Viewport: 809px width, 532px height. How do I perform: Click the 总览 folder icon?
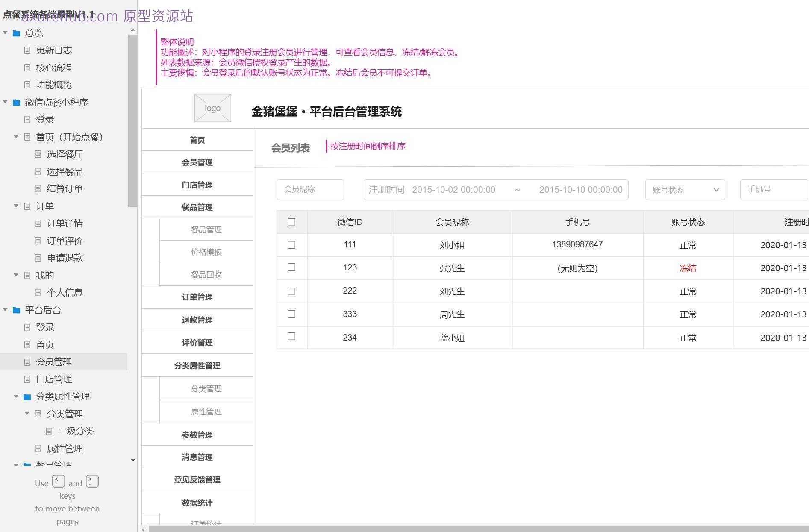point(17,33)
